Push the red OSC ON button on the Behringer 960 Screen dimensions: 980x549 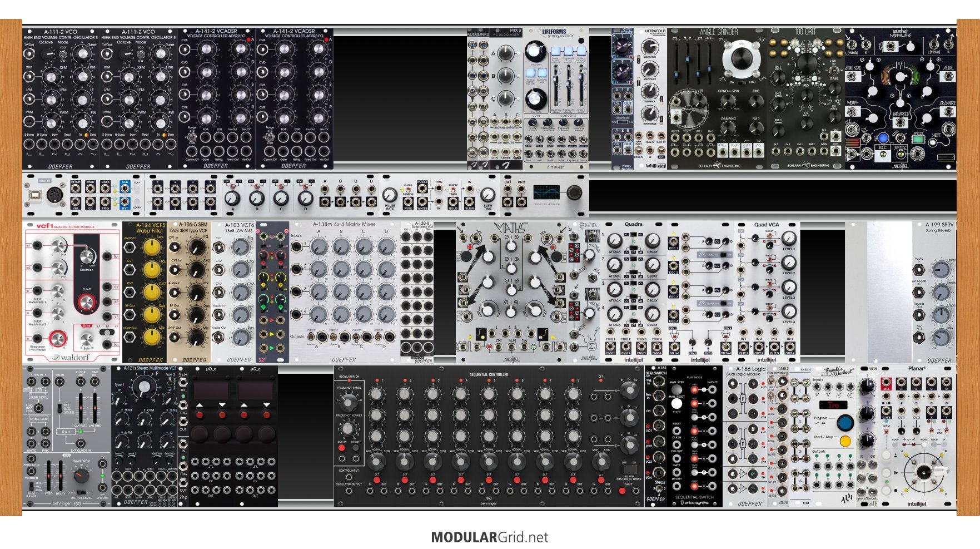(342, 448)
